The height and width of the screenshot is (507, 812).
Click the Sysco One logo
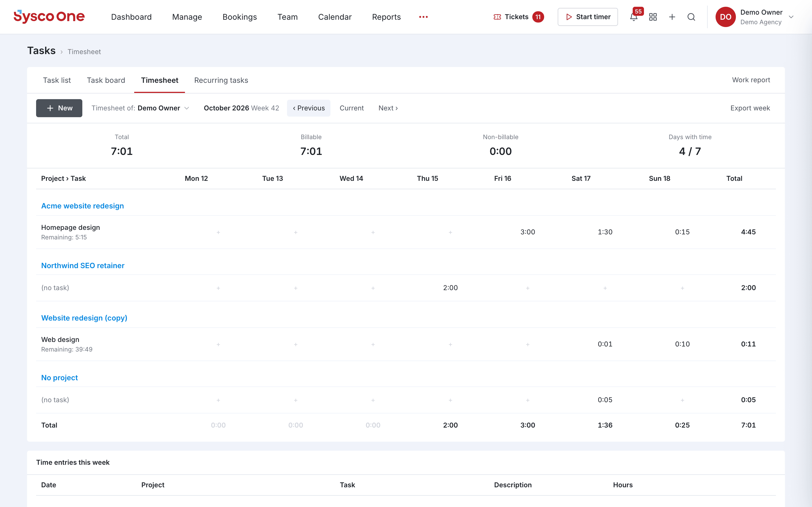[x=49, y=16]
